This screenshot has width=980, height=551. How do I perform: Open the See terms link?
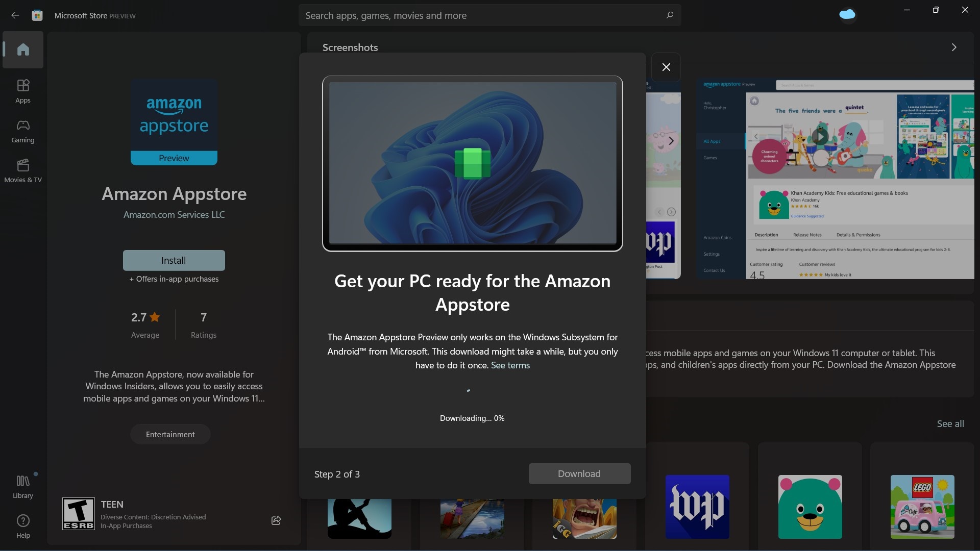(x=510, y=365)
